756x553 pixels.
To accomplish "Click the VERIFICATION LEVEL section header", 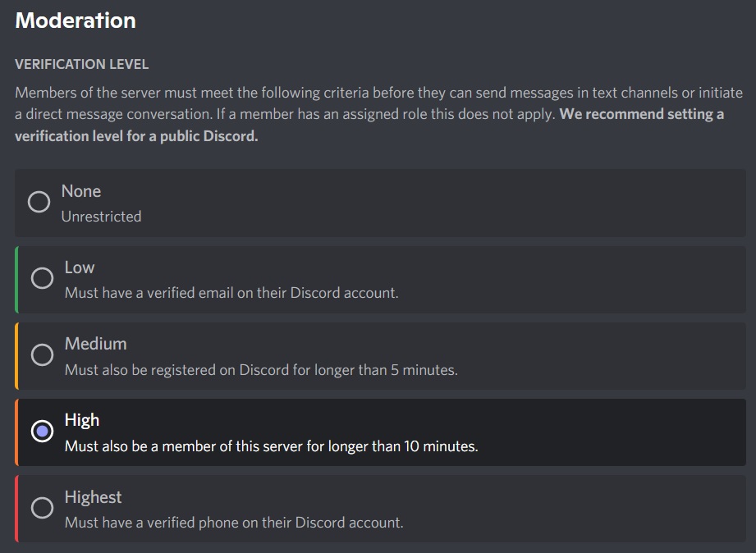I will pos(82,64).
